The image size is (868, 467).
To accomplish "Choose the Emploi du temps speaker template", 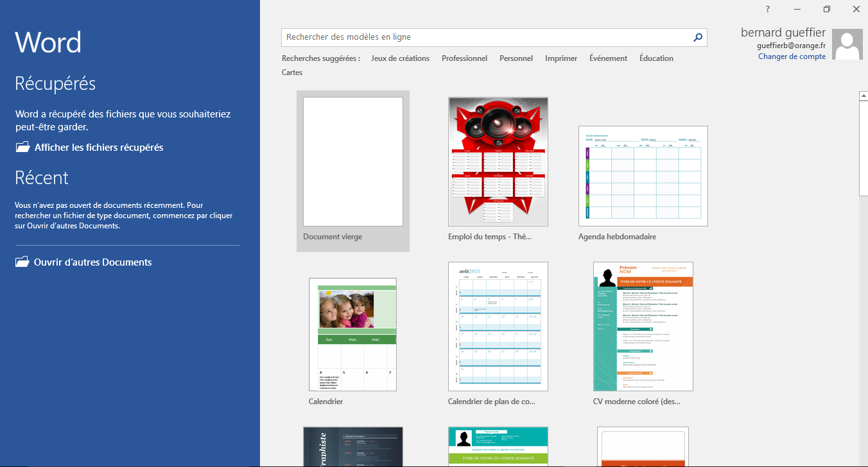I will (x=498, y=162).
